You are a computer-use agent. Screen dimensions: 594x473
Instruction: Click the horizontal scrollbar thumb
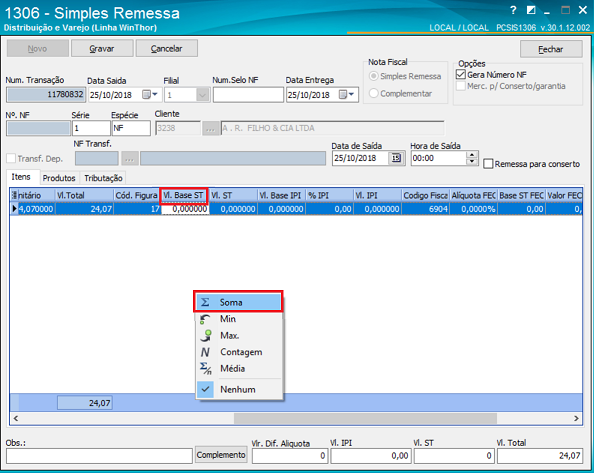point(365,418)
